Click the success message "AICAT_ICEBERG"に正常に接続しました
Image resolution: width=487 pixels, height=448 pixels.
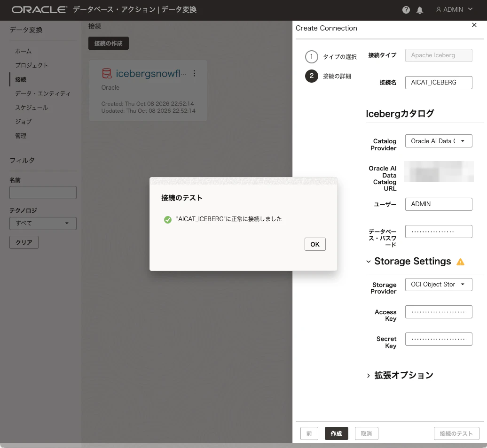pyautogui.click(x=229, y=219)
